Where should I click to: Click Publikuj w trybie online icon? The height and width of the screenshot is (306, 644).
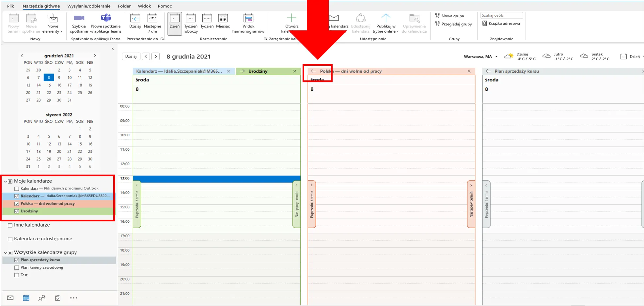pos(385,18)
